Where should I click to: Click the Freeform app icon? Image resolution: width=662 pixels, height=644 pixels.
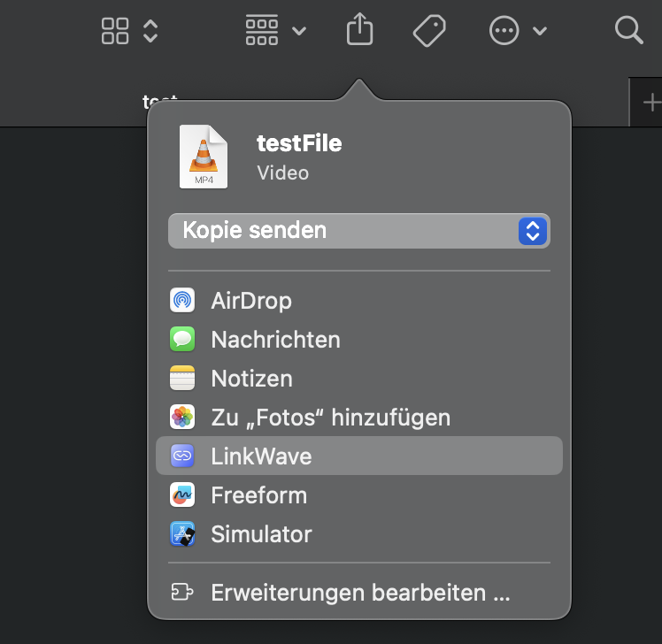(x=182, y=495)
